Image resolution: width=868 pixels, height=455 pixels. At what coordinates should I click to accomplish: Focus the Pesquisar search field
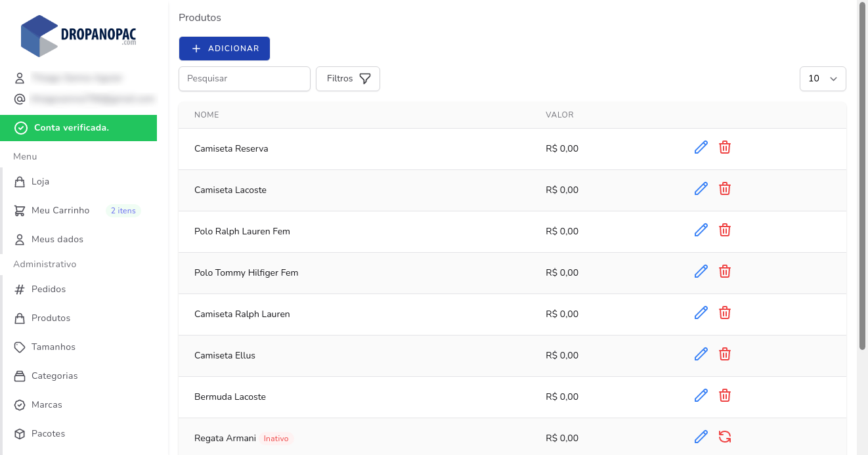point(244,79)
